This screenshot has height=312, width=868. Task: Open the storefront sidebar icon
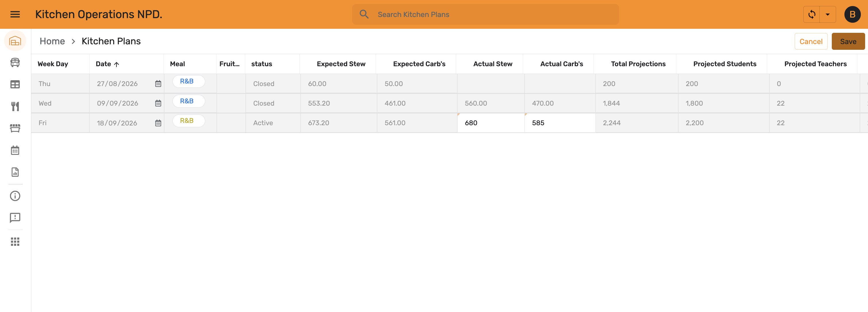click(x=15, y=128)
